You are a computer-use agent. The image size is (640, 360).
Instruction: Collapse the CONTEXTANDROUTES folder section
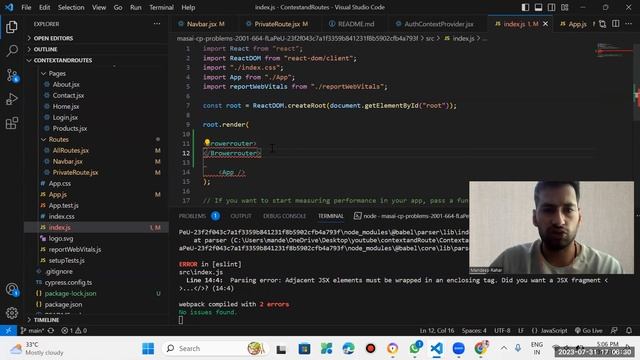pos(63,60)
